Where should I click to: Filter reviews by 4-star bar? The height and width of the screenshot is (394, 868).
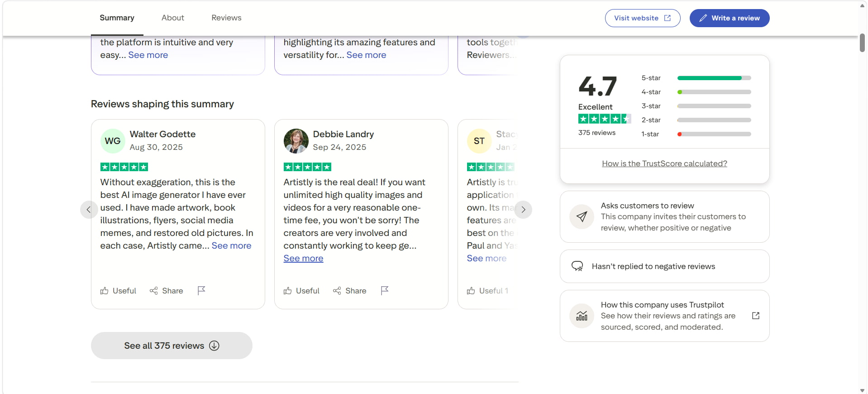[714, 92]
